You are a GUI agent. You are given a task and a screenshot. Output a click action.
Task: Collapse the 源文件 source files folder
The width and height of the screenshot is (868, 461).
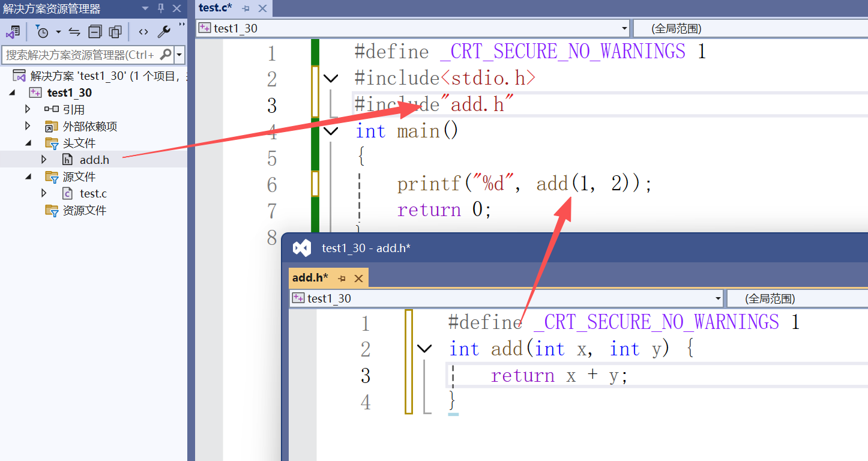click(x=28, y=176)
